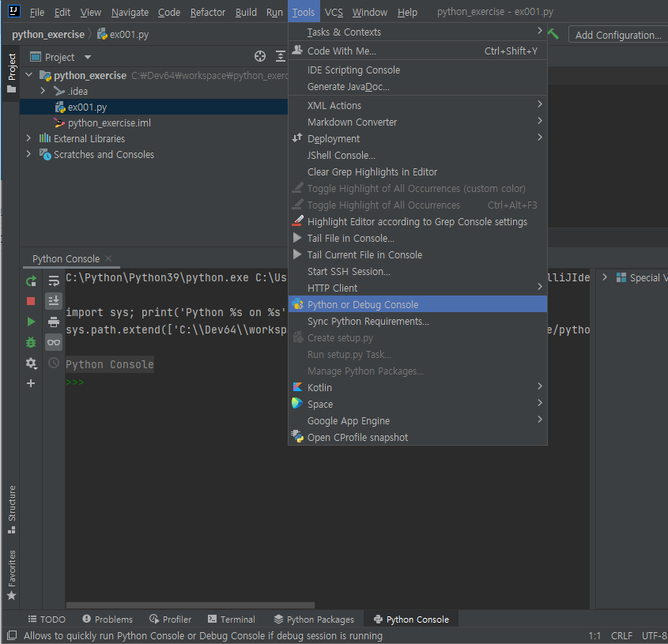Choose Generate JavaDoc menu item
Viewport: 668px width, 644px height.
[417, 86]
